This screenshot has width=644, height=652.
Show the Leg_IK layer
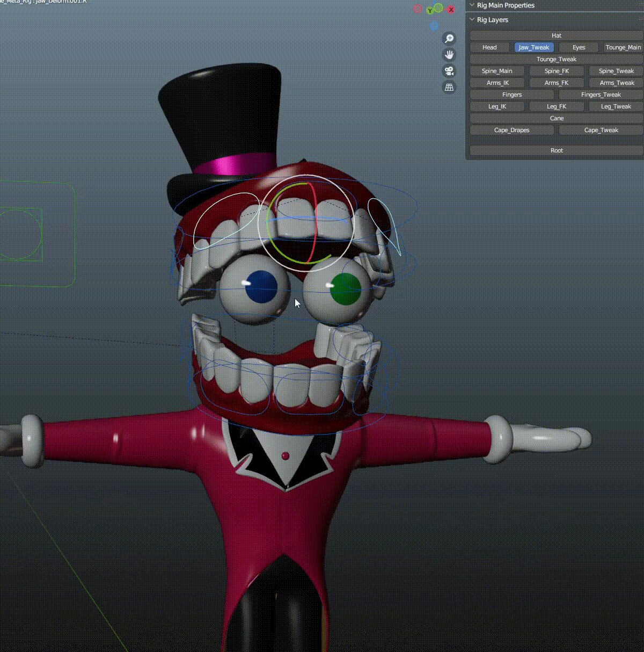coord(497,106)
